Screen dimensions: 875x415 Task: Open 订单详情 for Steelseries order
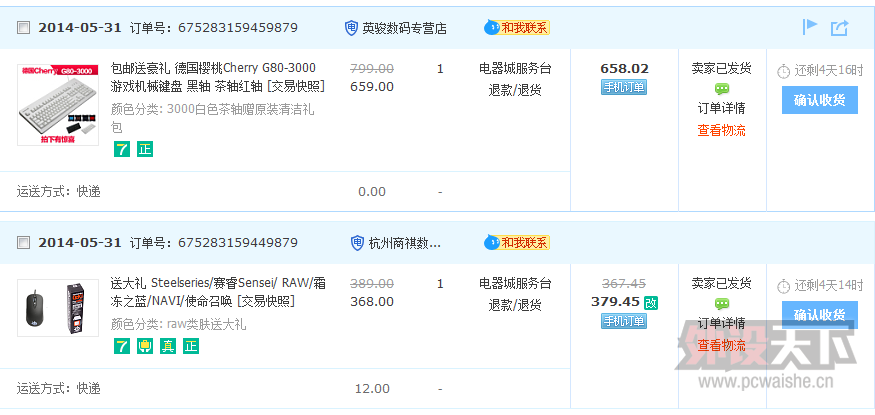point(722,323)
